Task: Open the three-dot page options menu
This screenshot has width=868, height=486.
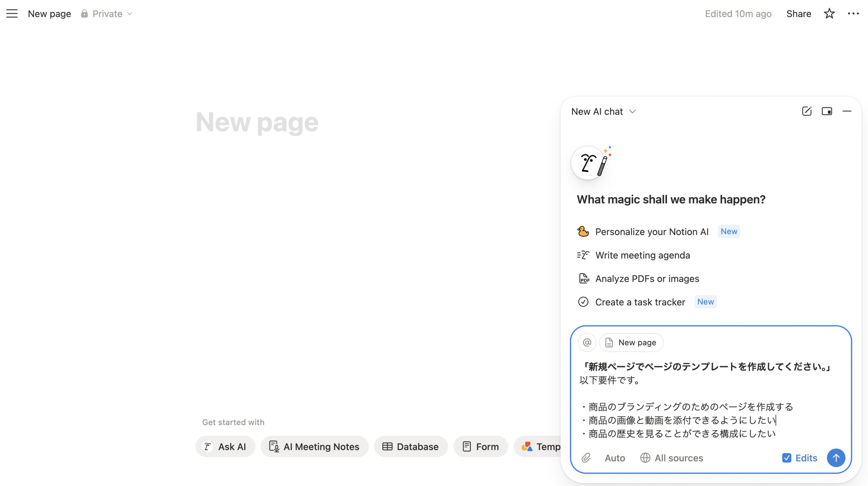Action: tap(853, 14)
